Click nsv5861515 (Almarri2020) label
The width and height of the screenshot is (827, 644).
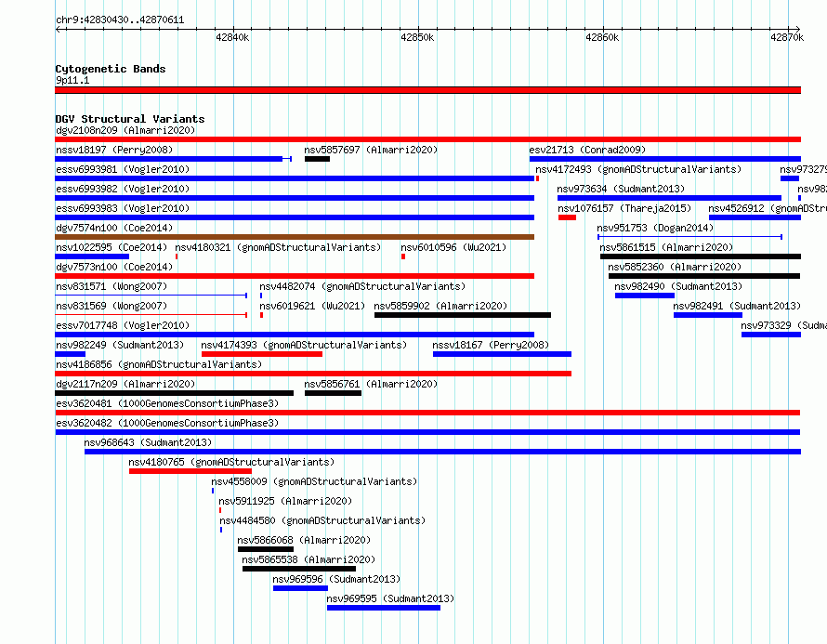pos(666,247)
